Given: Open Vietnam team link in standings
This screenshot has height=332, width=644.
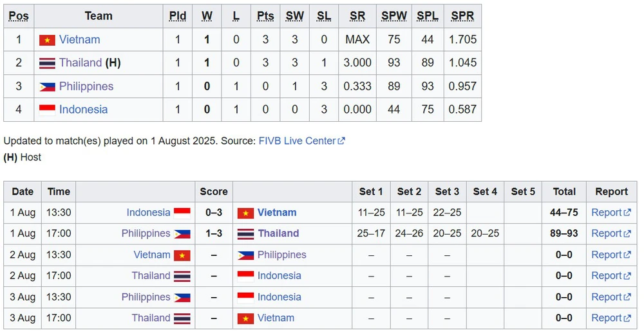Looking at the screenshot, I should (80, 39).
